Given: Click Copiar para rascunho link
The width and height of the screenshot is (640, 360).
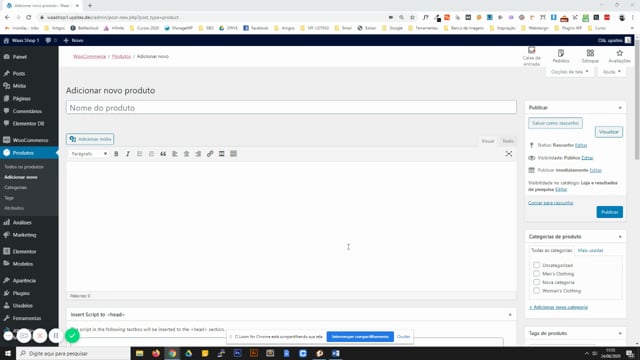Looking at the screenshot, I should click(x=551, y=203).
